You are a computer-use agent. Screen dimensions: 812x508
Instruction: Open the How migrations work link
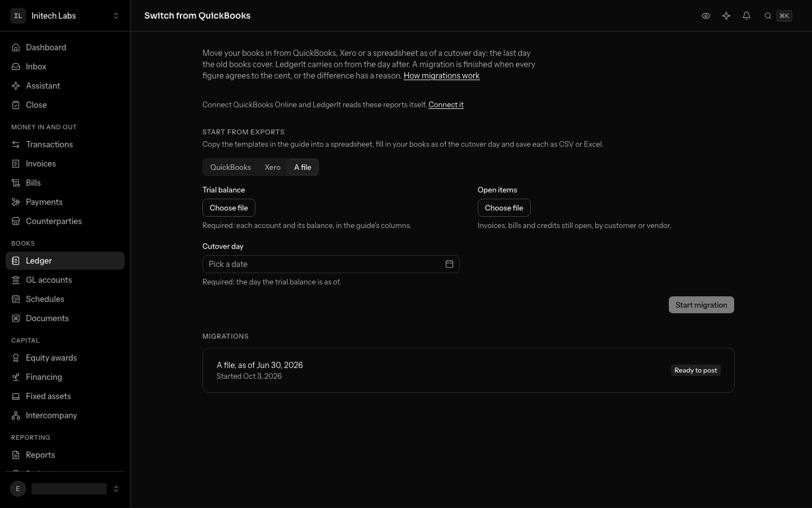point(442,76)
